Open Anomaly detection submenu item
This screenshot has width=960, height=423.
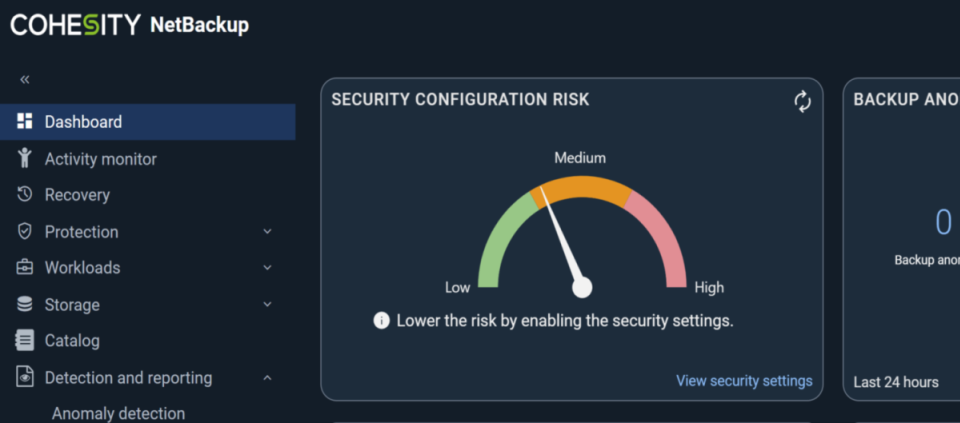(118, 414)
